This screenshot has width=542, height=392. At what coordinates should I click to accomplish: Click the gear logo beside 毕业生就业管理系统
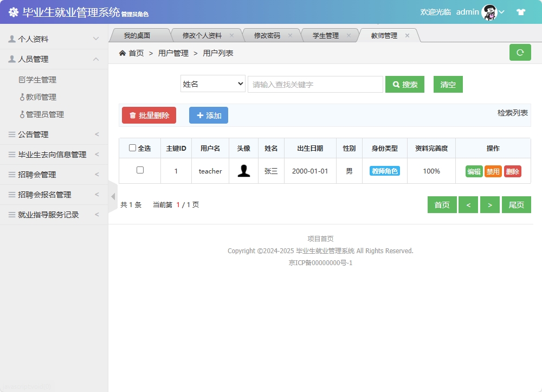point(14,11)
